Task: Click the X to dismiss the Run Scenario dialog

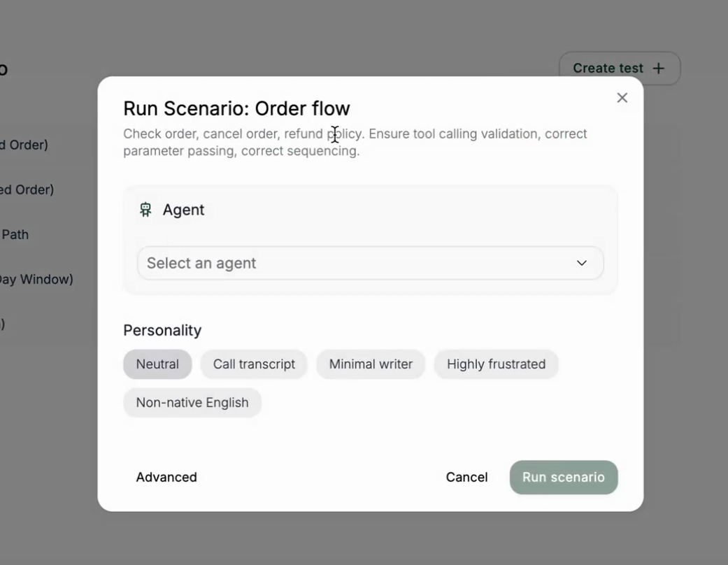Action: point(622,97)
